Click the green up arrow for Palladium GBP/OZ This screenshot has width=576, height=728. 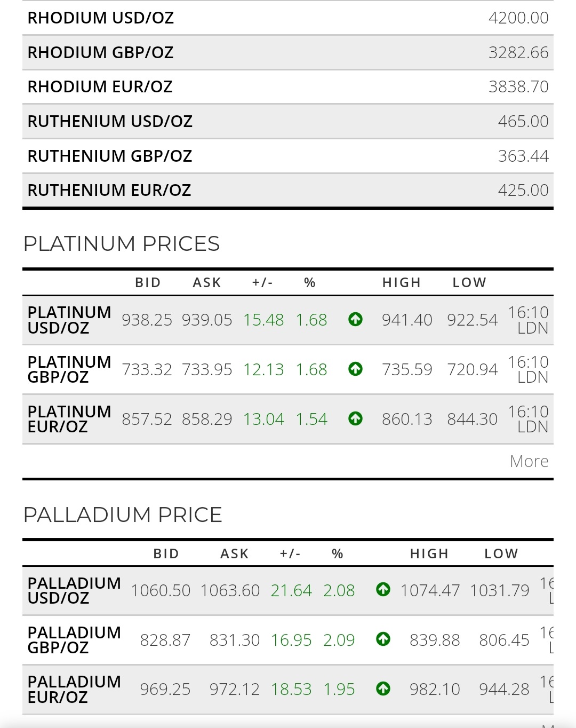(x=383, y=639)
